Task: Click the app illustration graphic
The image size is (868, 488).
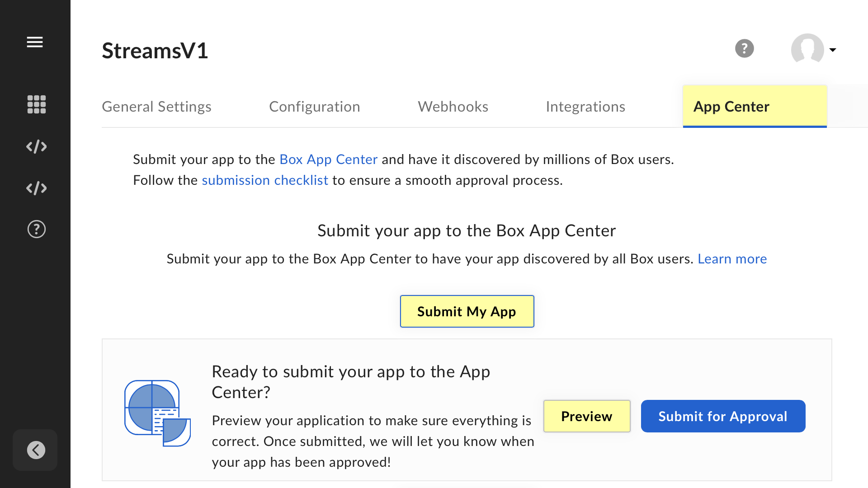Action: (x=157, y=413)
